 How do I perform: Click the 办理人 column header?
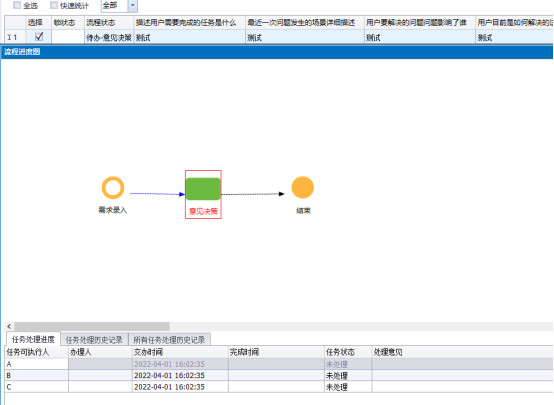click(x=100, y=352)
